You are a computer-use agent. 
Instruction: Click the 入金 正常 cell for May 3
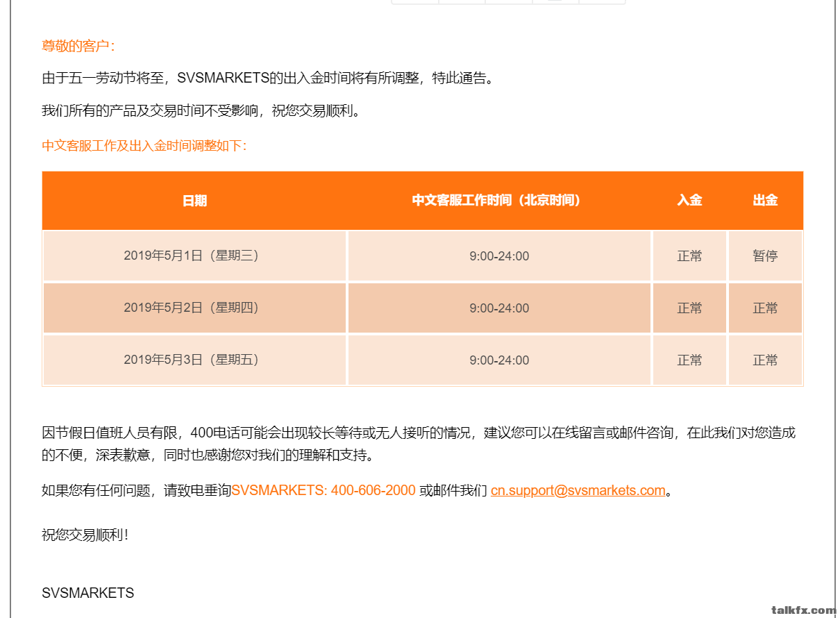[x=689, y=360]
